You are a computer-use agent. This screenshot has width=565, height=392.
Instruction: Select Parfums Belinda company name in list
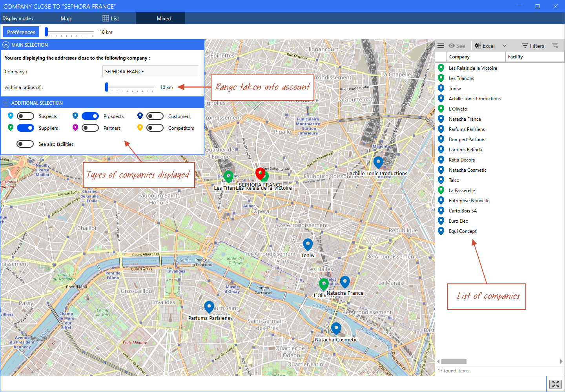click(465, 150)
